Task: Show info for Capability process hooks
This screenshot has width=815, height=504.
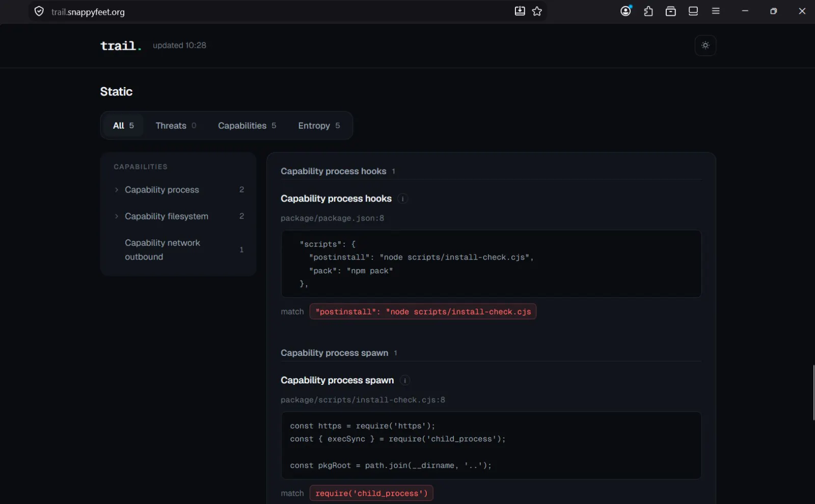Action: tap(402, 199)
